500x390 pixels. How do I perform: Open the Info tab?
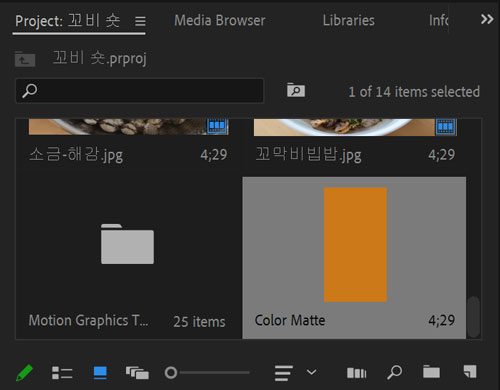coord(439,21)
